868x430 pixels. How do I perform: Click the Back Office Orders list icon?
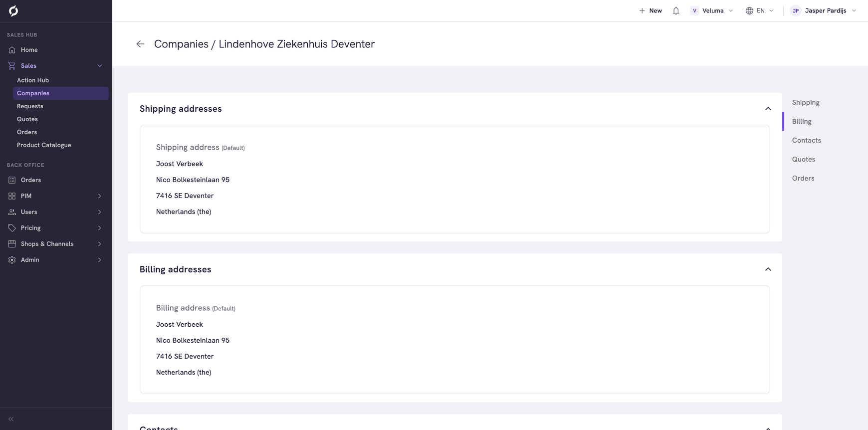pos(12,180)
